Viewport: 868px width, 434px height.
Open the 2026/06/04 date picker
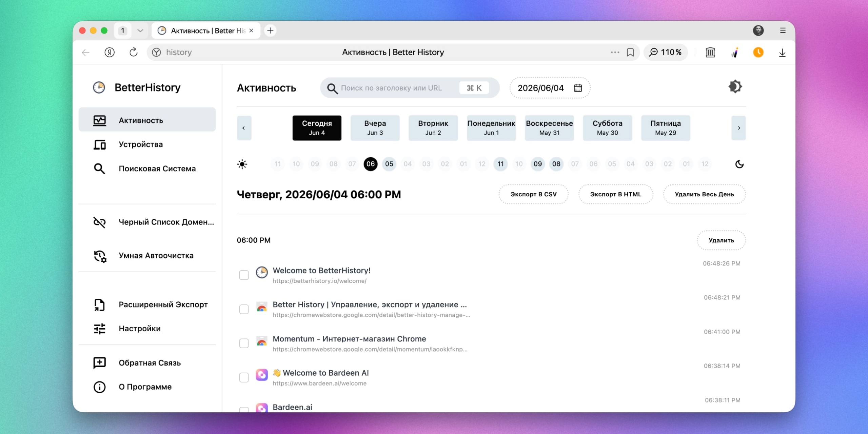tap(550, 88)
